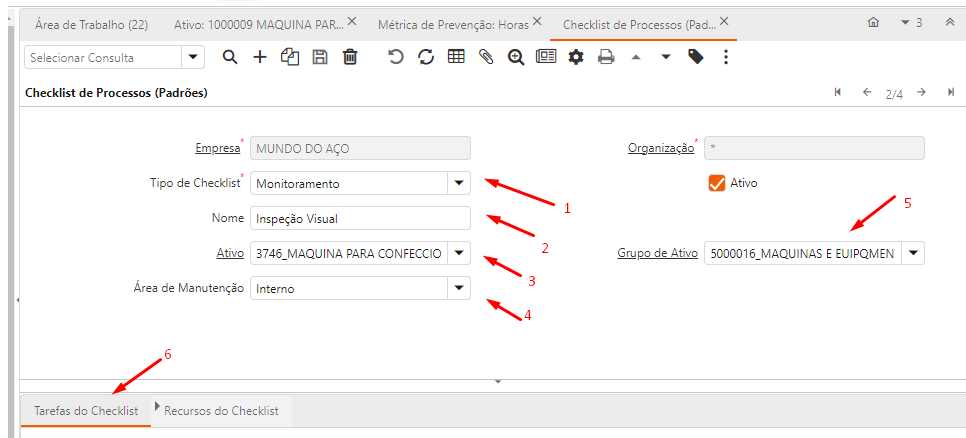Open attachments with the paperclip icon

(486, 57)
